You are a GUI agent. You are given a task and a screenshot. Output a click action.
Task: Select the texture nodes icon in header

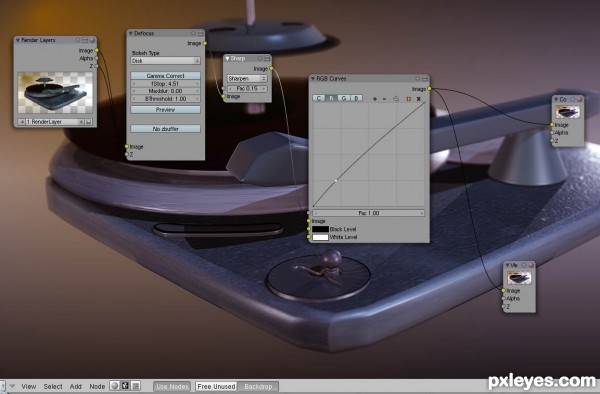pos(136,386)
